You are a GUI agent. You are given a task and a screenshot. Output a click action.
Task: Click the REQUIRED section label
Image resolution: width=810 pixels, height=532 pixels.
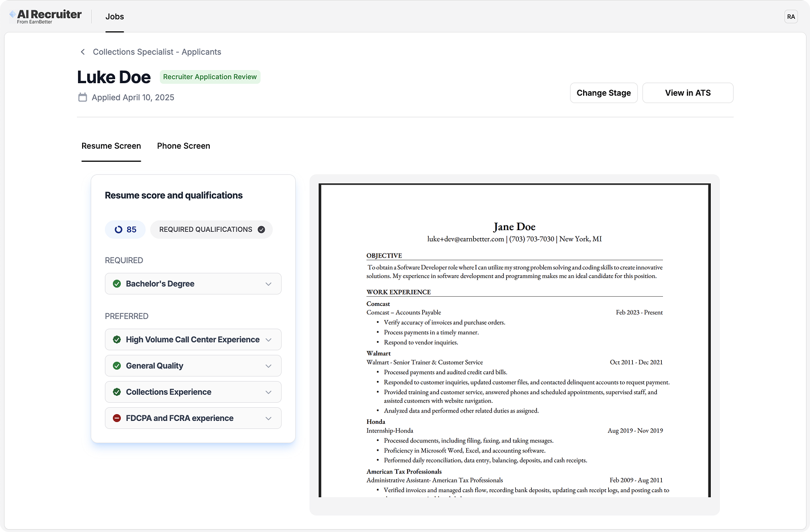(x=124, y=260)
